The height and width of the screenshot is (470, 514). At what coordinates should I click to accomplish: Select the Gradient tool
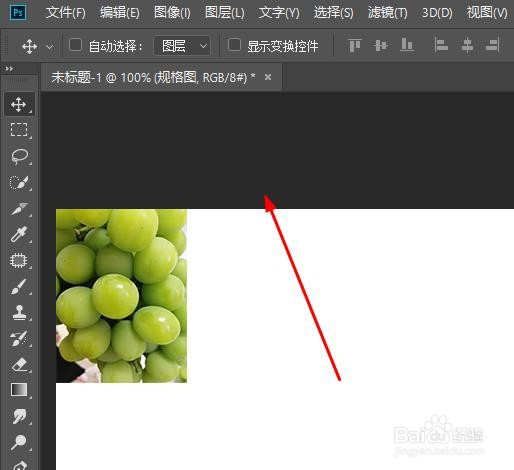[x=19, y=390]
